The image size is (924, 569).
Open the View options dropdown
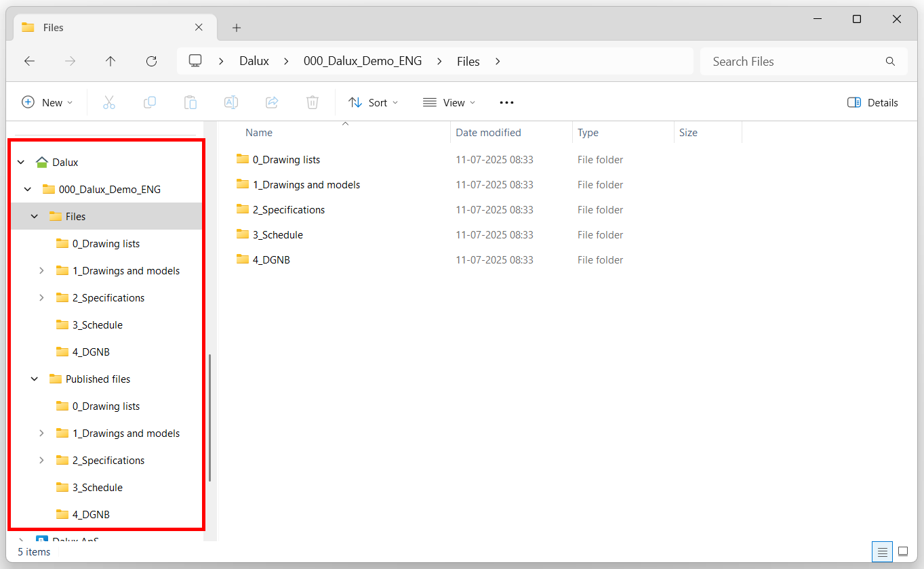(x=449, y=102)
